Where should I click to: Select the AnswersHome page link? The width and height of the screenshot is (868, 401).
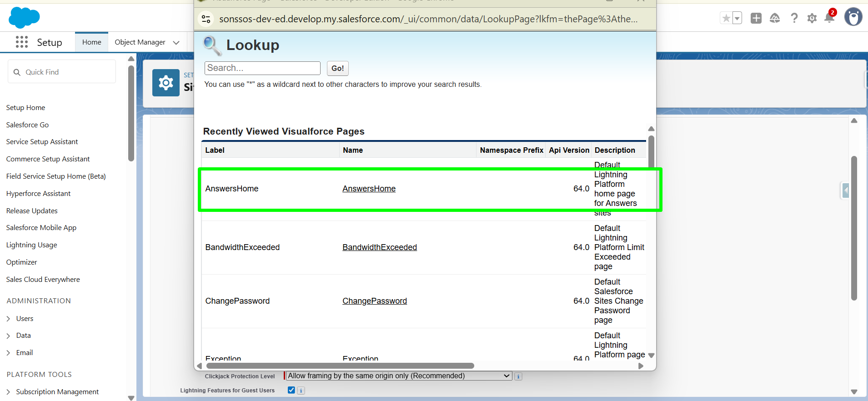[x=369, y=189]
